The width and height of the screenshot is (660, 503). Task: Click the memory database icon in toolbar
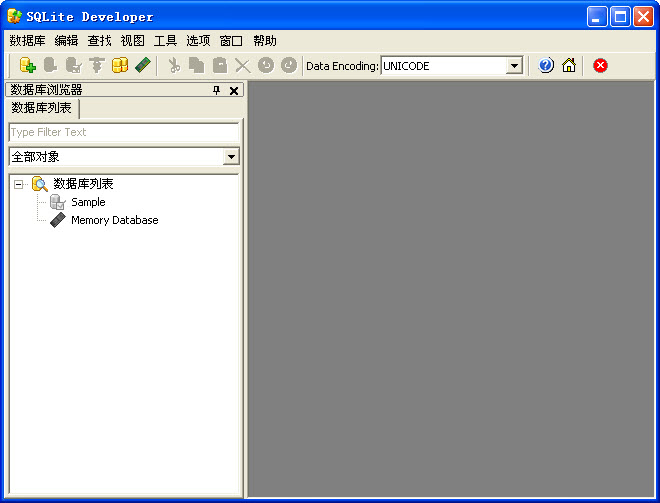pyautogui.click(x=143, y=65)
